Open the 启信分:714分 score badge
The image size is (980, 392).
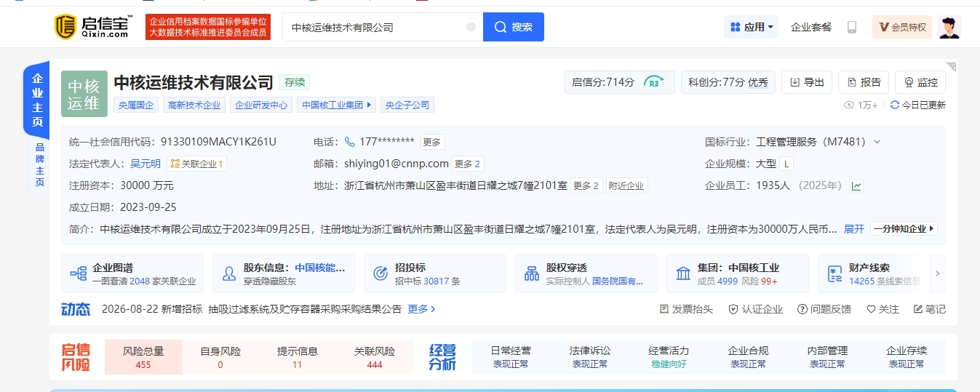pos(620,82)
